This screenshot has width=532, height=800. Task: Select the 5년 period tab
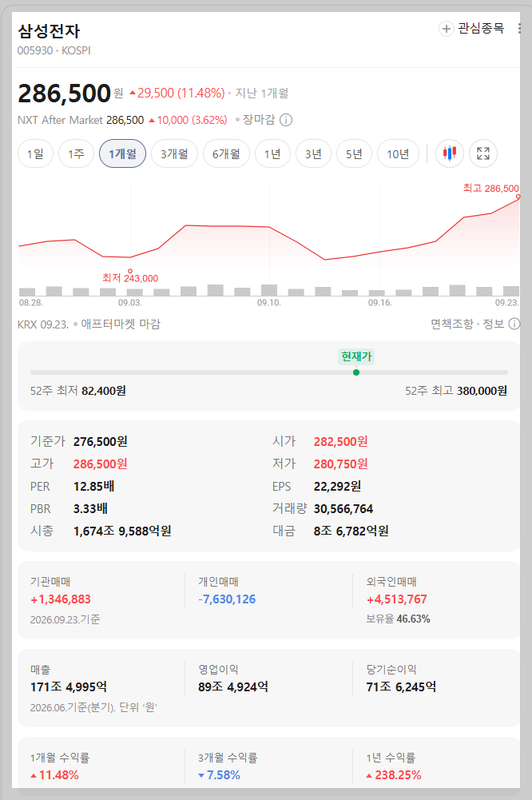coord(354,153)
